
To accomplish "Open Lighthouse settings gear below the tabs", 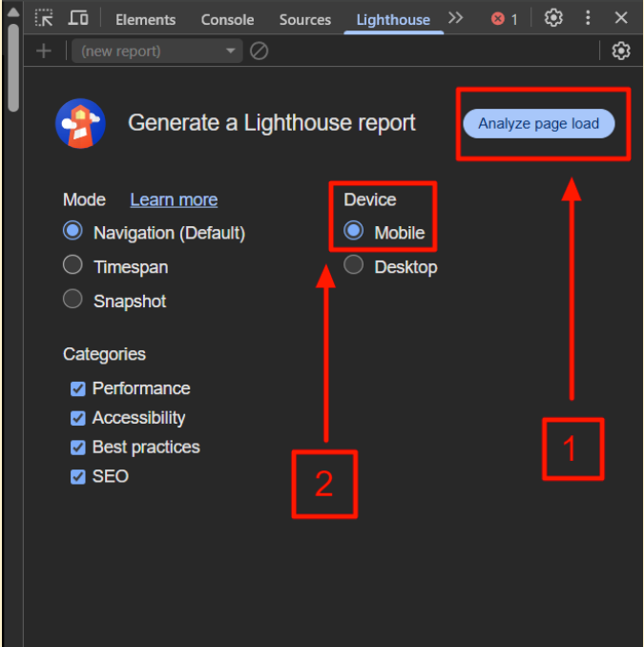I will [x=620, y=52].
